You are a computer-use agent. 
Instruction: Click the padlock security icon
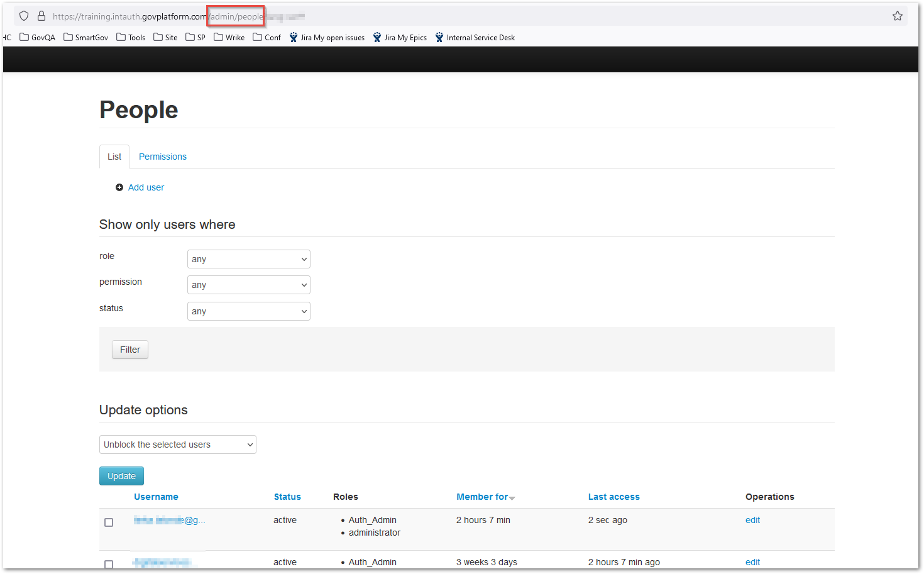pos(41,15)
